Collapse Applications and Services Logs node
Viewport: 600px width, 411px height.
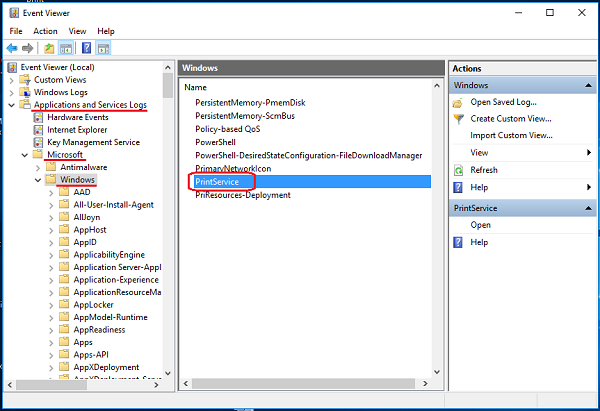[x=11, y=105]
